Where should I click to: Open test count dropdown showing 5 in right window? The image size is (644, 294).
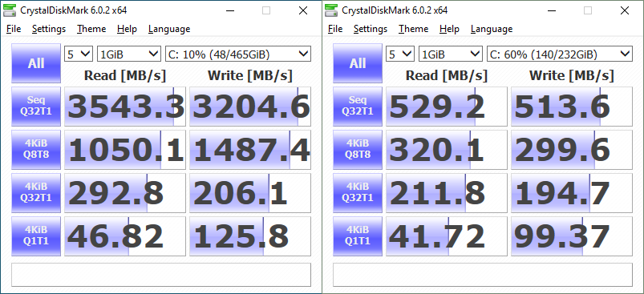pos(400,54)
